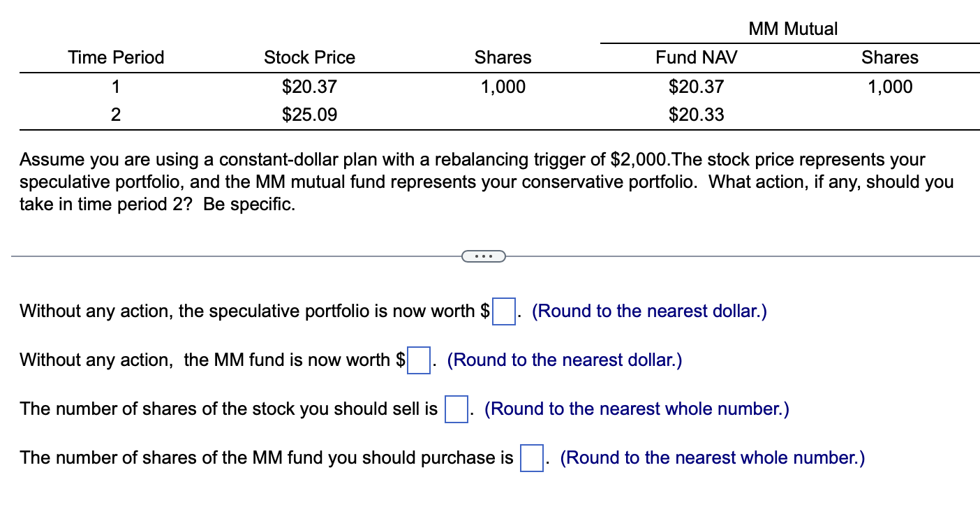Click the 1,000 shares value in row one

tap(504, 87)
